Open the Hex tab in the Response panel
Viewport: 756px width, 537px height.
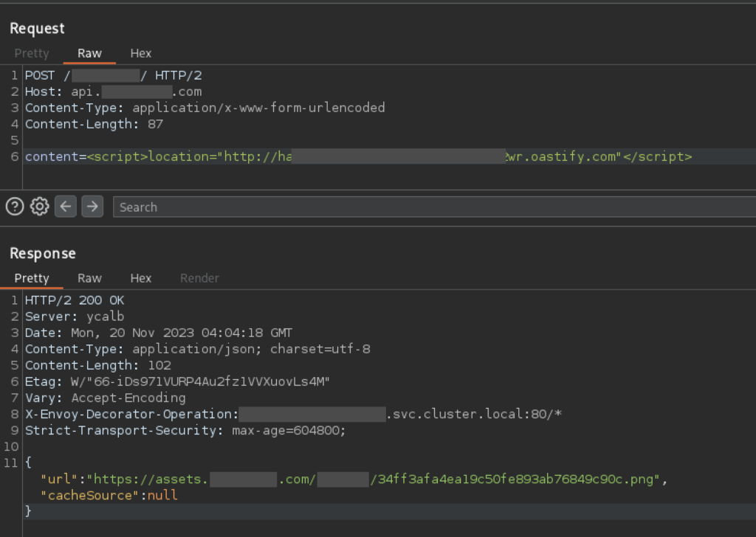coord(141,278)
